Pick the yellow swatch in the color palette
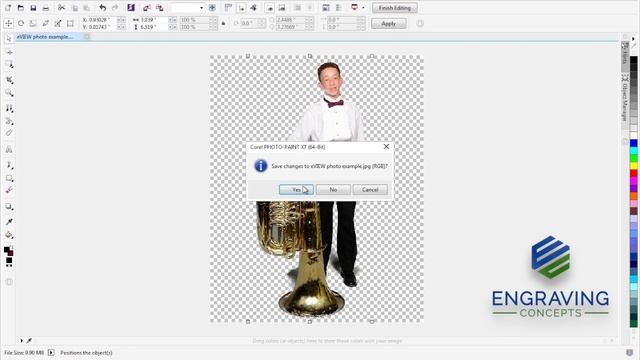 coord(633,166)
